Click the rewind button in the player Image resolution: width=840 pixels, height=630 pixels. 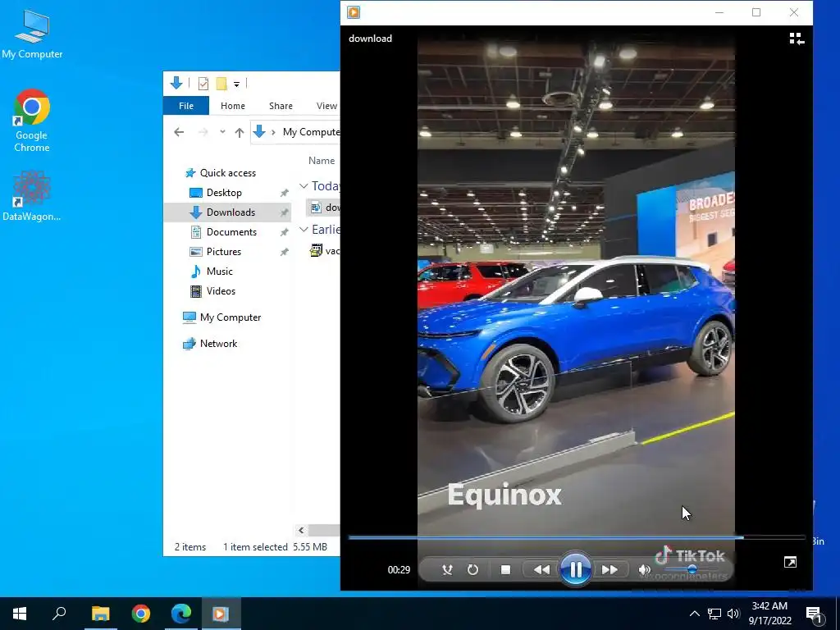tap(541, 569)
